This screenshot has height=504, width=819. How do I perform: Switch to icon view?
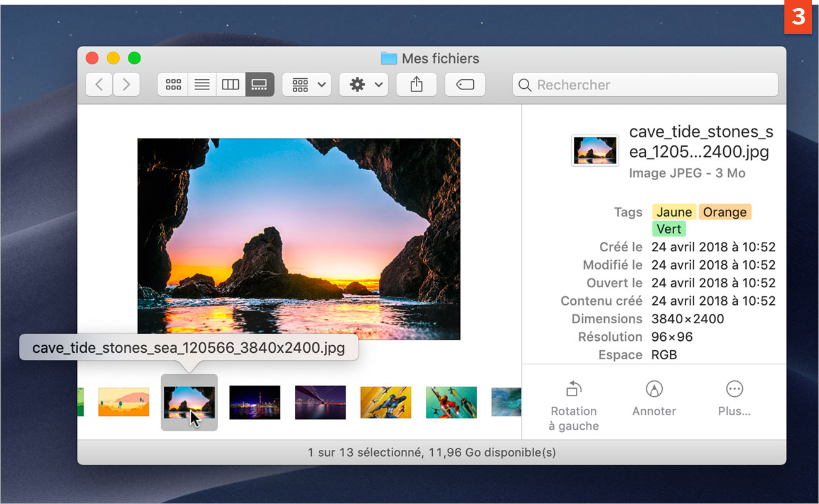click(173, 84)
